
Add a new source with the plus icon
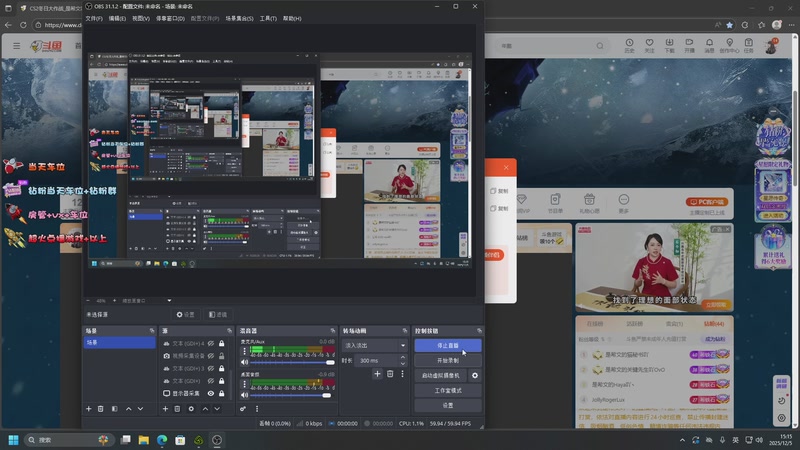[165, 409]
